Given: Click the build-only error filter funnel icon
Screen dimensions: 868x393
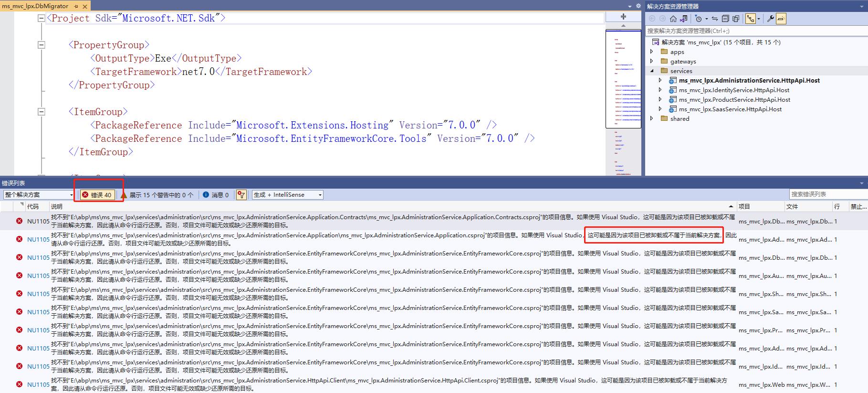Looking at the screenshot, I should (241, 195).
